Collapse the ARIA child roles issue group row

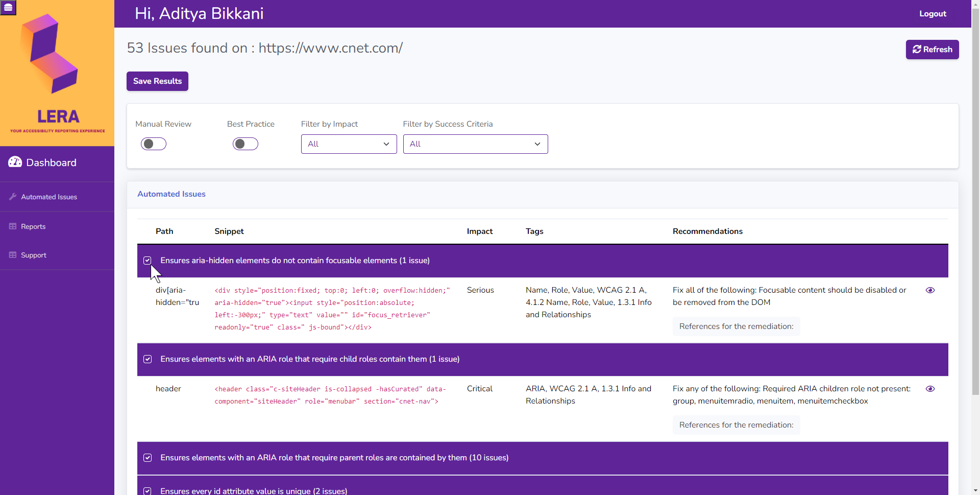[543, 359]
